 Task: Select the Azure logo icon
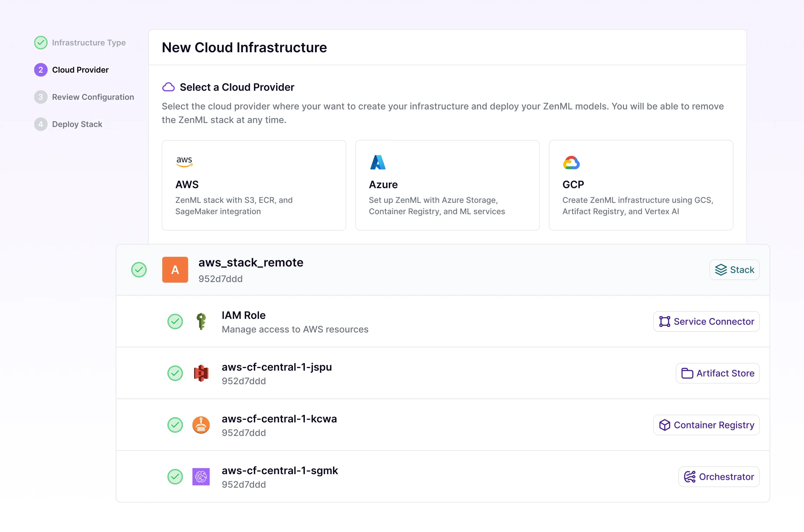point(378,162)
